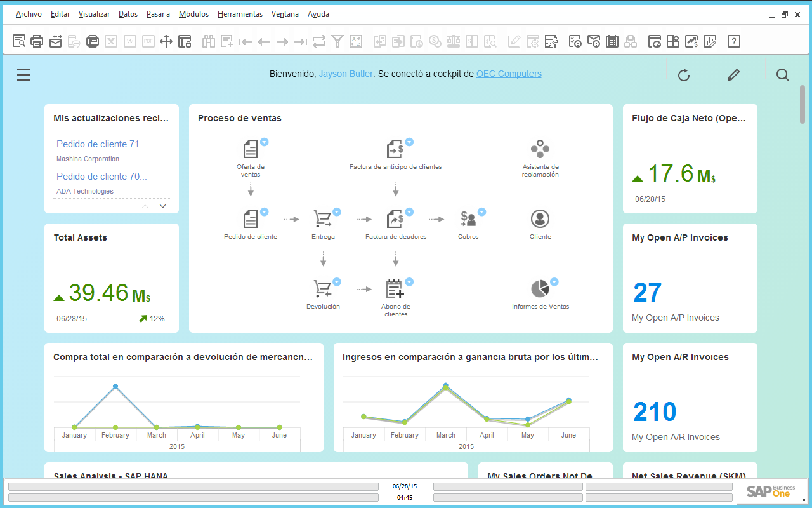Viewport: 812px width, 508px height.
Task: Open Pedido de cliente 70... recent update
Action: [101, 177]
